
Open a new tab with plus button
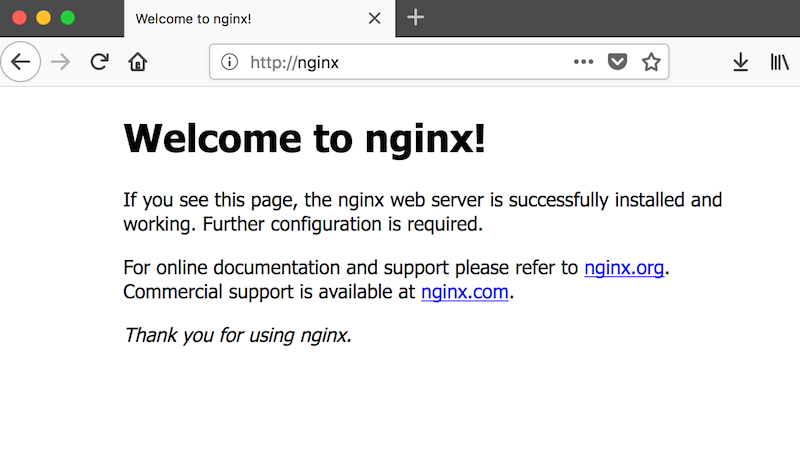[415, 18]
